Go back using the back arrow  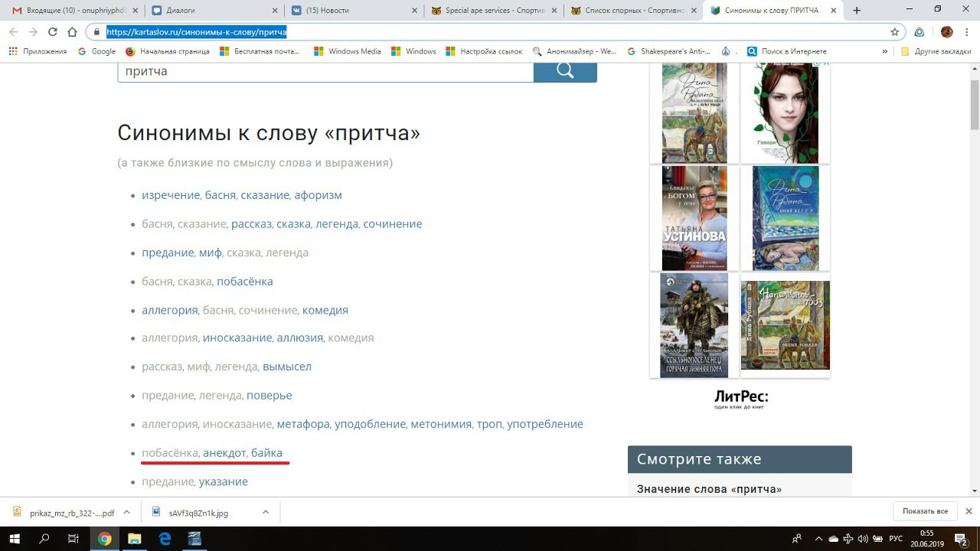13,32
